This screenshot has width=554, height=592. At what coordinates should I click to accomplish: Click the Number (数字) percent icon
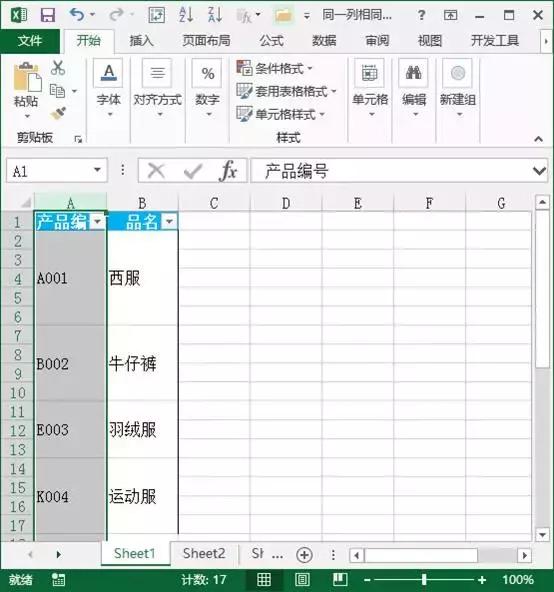pos(207,73)
